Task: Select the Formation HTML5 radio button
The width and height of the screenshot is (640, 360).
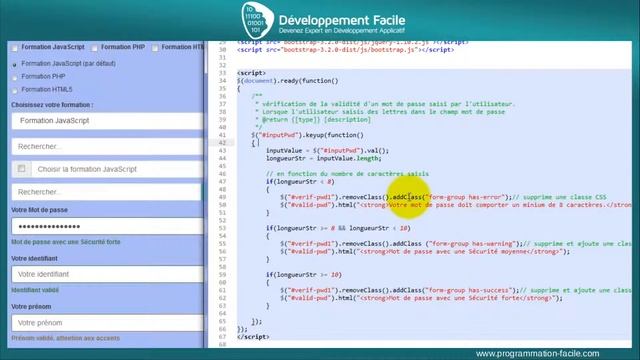Action: pyautogui.click(x=15, y=90)
